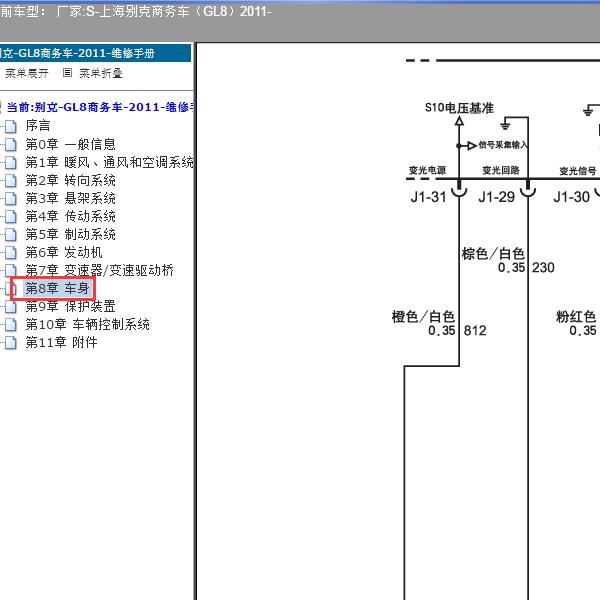Open the 序言 entry
600x600 pixels.
[38, 126]
